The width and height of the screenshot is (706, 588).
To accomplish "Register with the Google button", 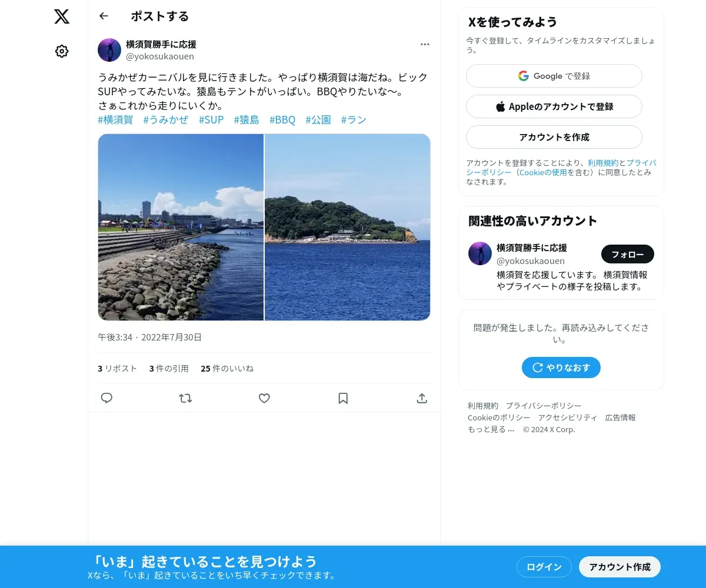I will 554,76.
